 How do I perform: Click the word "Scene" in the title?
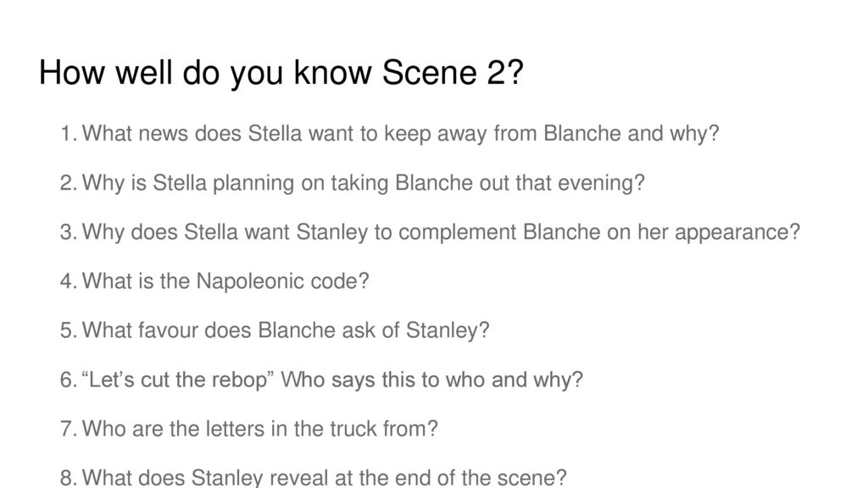pos(429,73)
